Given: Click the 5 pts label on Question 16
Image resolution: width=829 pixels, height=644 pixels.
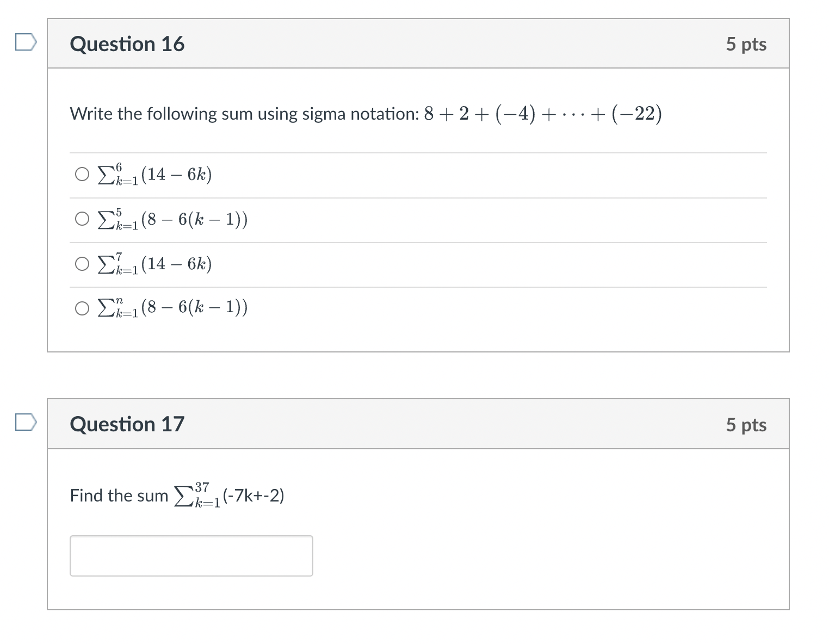Looking at the screenshot, I should (x=746, y=45).
